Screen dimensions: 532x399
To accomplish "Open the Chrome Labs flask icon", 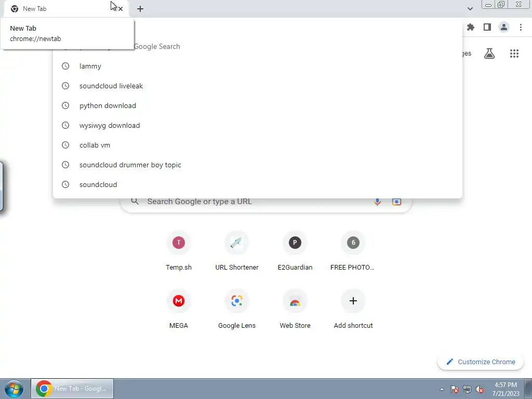I will pos(489,54).
